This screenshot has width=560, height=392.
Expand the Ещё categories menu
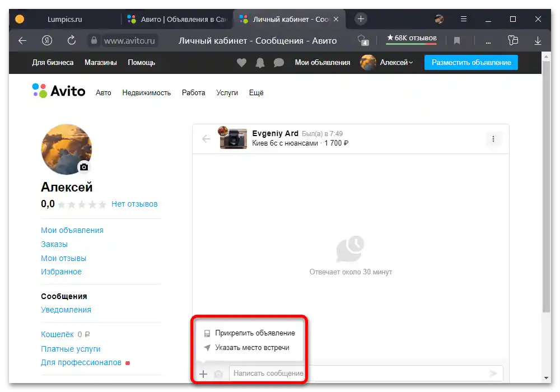click(256, 93)
